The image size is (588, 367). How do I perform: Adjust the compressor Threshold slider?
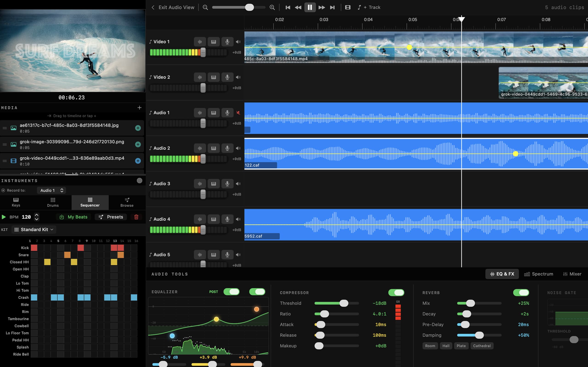click(344, 303)
